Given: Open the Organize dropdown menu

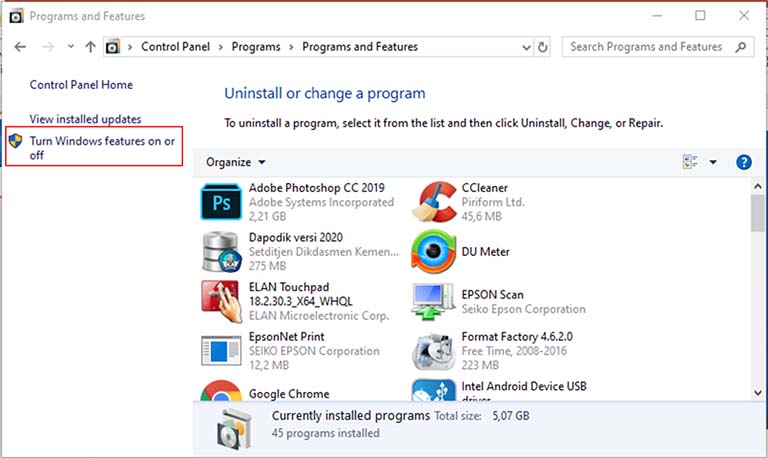Looking at the screenshot, I should [236, 162].
